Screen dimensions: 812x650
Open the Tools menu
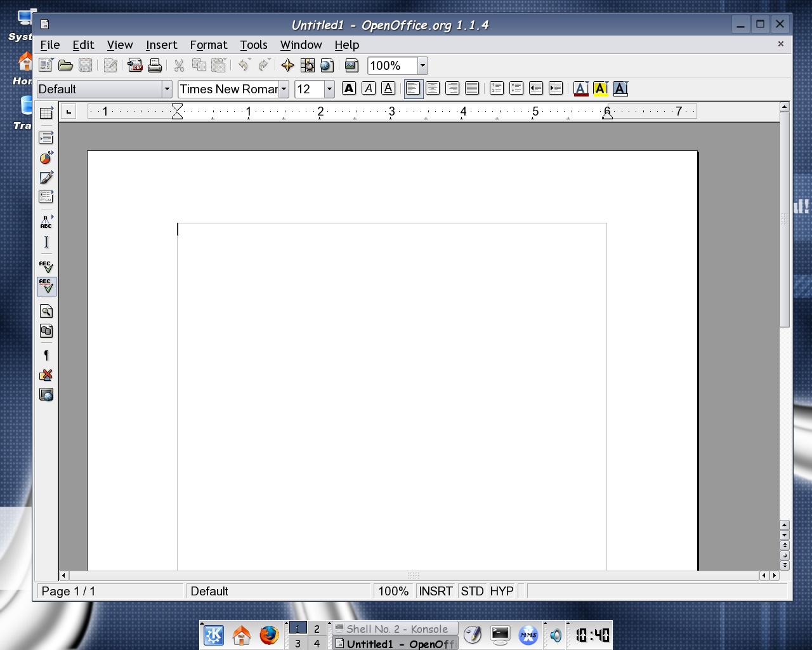253,45
